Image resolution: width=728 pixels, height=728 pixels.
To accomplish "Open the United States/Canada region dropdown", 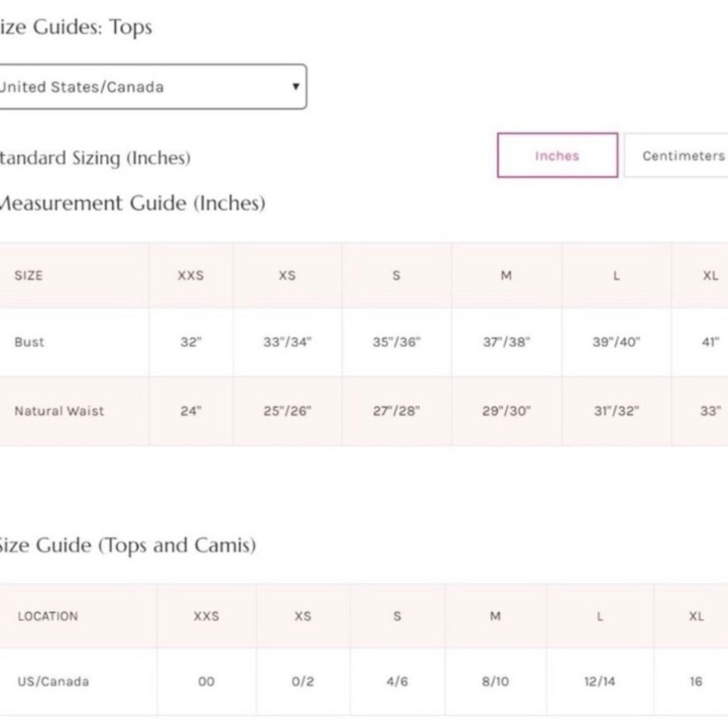I will [153, 87].
